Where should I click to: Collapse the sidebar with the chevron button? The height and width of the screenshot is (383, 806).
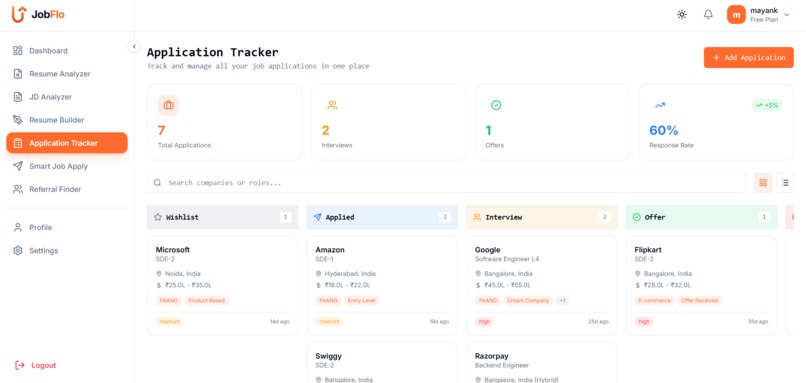click(134, 46)
